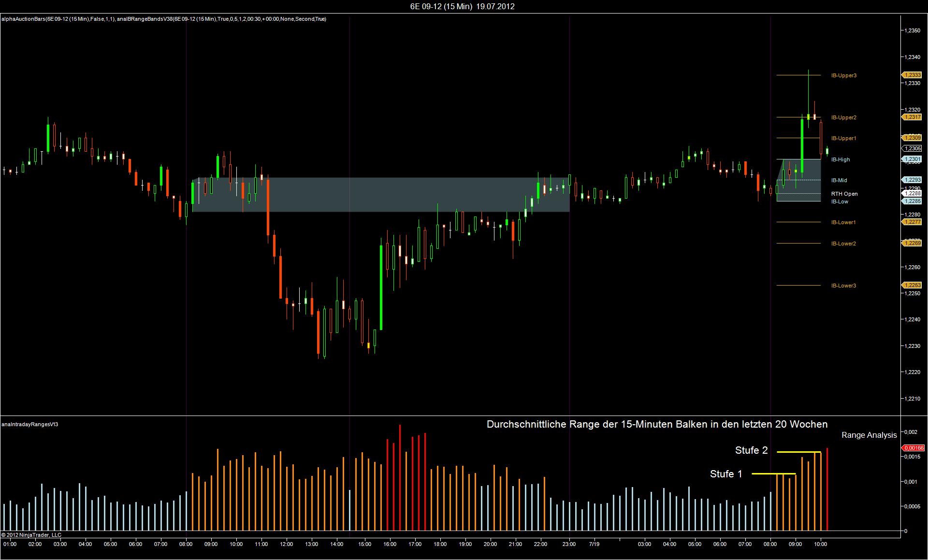Click the 7/19 date label on time axis
Image resolution: width=928 pixels, height=560 pixels.
(594, 544)
